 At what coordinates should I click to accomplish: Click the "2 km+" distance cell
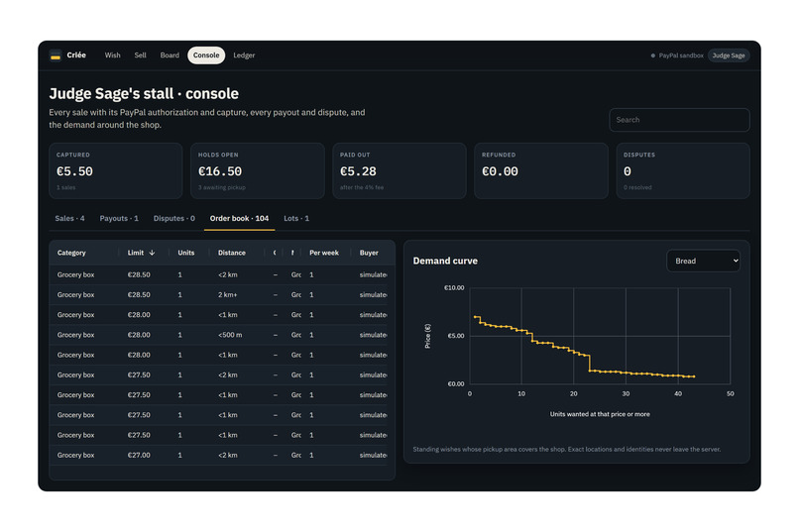click(x=228, y=295)
